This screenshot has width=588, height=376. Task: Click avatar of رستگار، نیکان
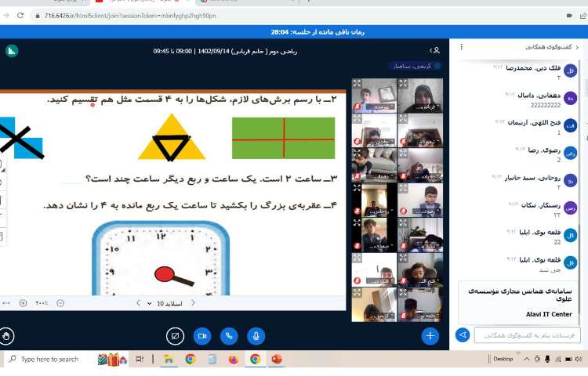tap(570, 208)
